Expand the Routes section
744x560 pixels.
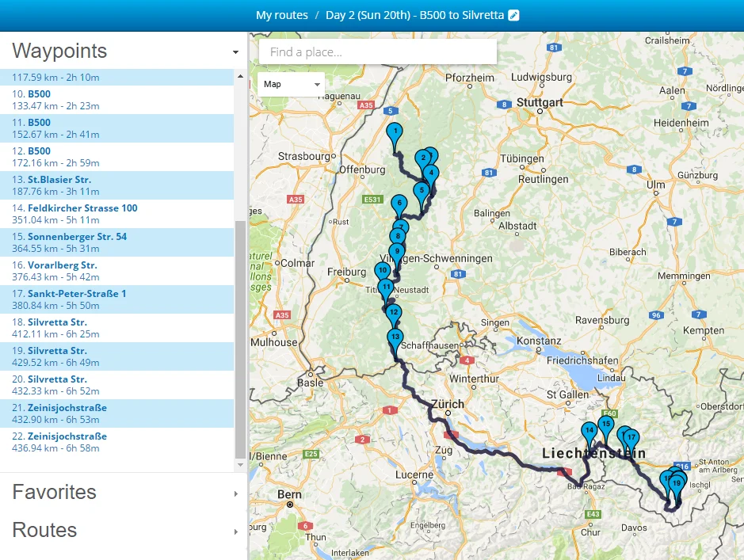click(236, 531)
